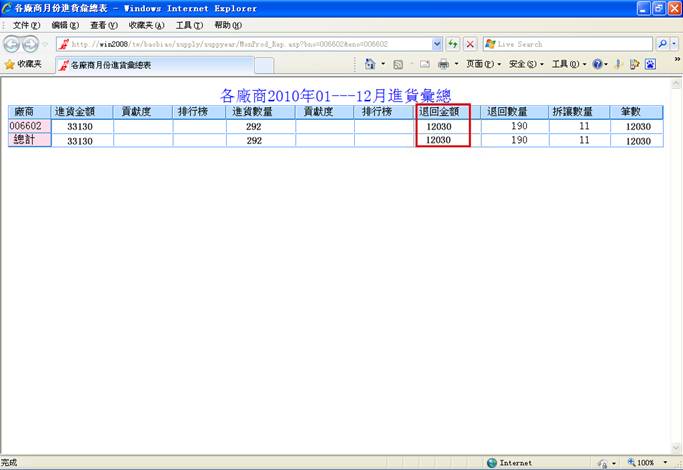Click vendor code 006602 in the table
The image size is (683, 470).
coord(26,127)
